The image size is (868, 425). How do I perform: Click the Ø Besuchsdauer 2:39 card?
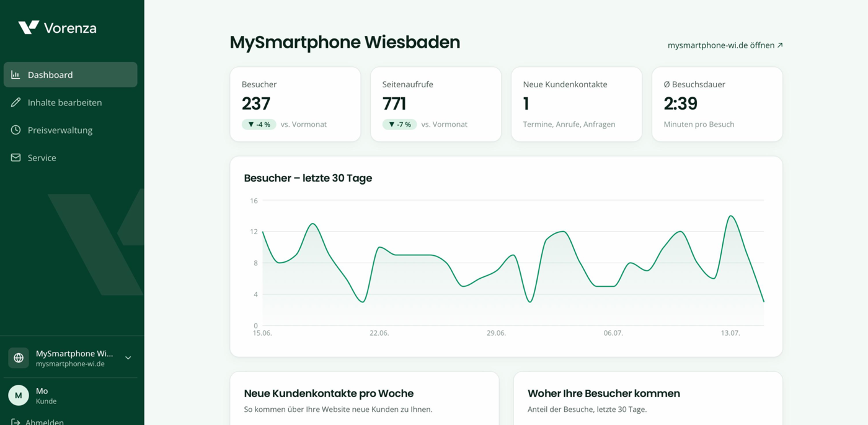click(717, 104)
